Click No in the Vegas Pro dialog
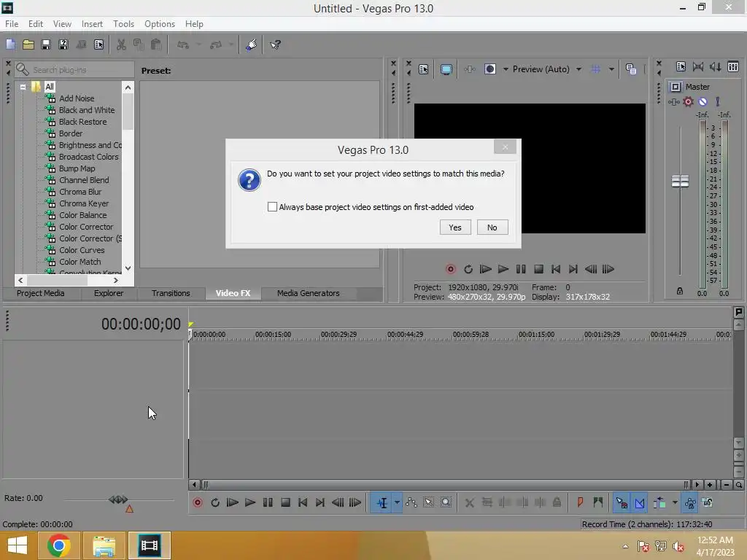Screen dimensions: 747x560 492,227
